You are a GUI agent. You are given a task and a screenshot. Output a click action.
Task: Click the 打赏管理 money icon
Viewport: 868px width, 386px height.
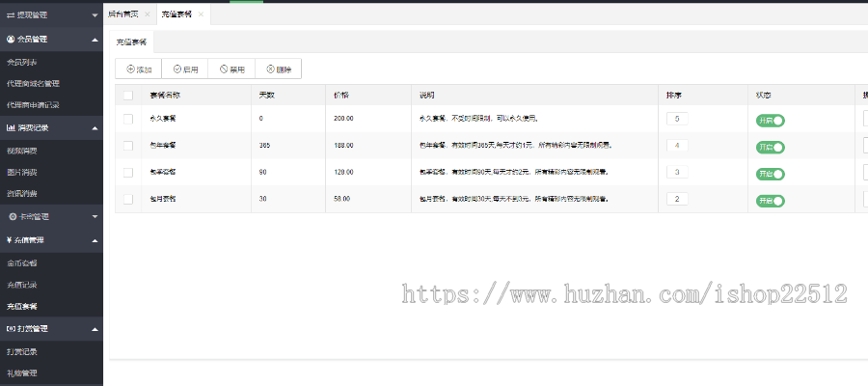[x=11, y=328]
